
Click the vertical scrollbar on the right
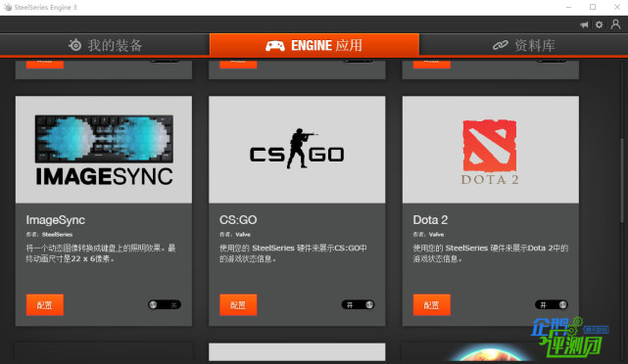coord(622,180)
